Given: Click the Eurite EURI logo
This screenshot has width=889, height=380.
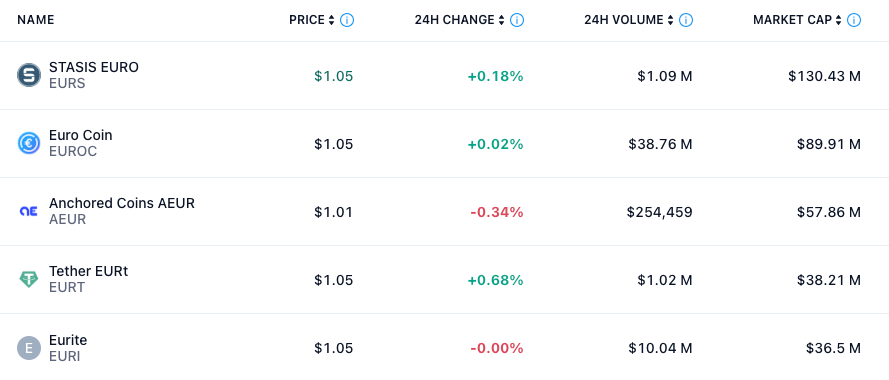Looking at the screenshot, I should tap(29, 347).
